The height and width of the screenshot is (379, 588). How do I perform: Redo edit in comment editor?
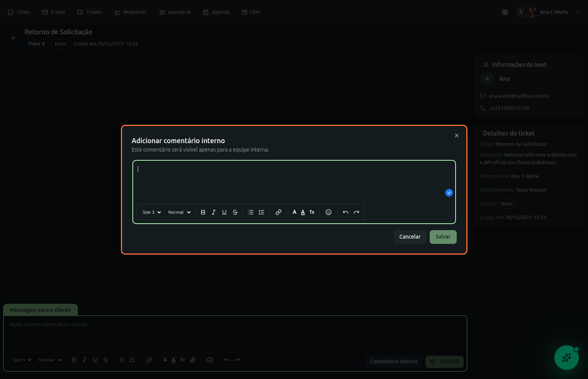coord(356,212)
